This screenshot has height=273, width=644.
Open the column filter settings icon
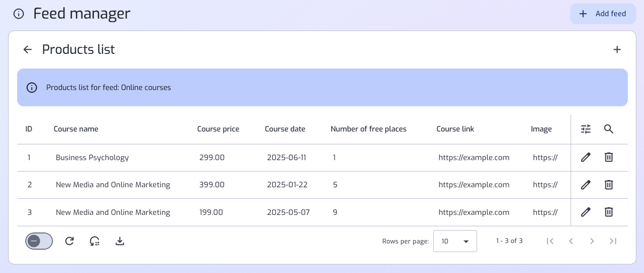(586, 129)
